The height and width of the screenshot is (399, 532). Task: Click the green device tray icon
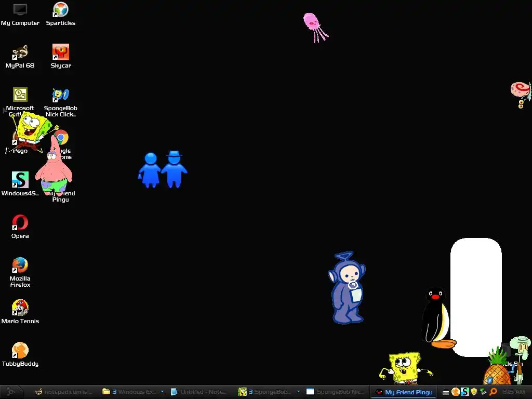click(x=484, y=392)
